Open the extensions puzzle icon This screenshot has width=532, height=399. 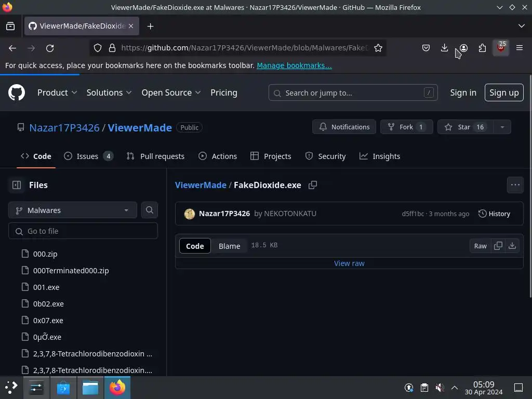click(482, 48)
